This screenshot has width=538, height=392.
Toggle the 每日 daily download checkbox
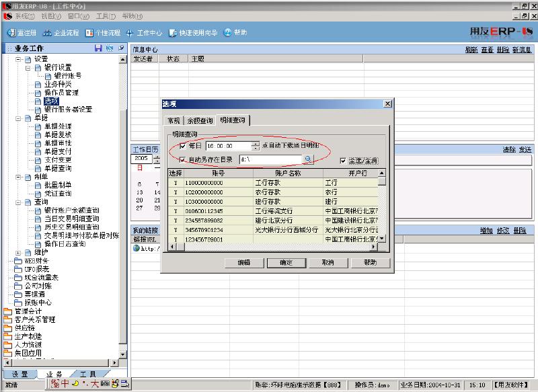(182, 146)
